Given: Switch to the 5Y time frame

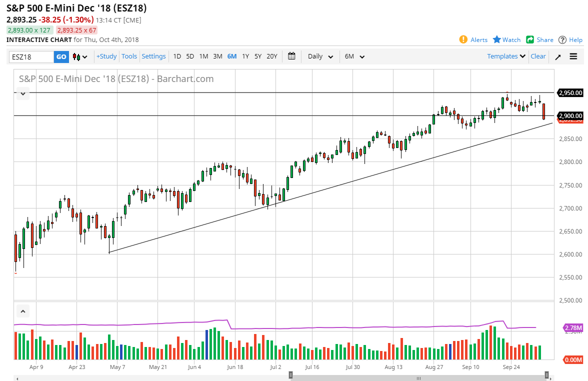Looking at the screenshot, I should point(258,56).
